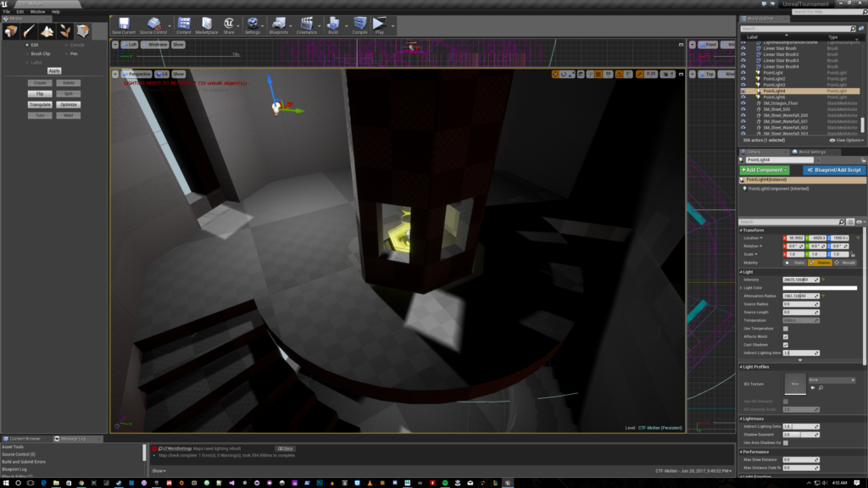Click the IES Texture browse magnifier icon
Image resolution: width=868 pixels, height=488 pixels.
pyautogui.click(x=821, y=388)
